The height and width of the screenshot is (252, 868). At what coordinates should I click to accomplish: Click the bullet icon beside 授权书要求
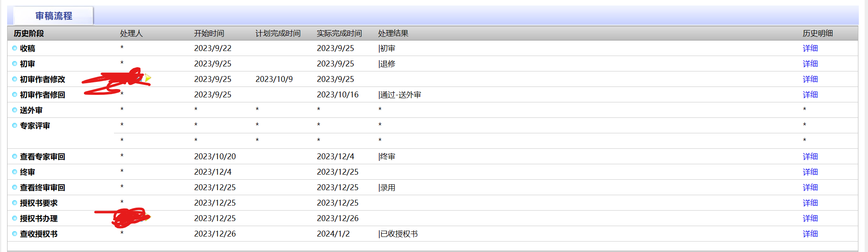point(15,203)
